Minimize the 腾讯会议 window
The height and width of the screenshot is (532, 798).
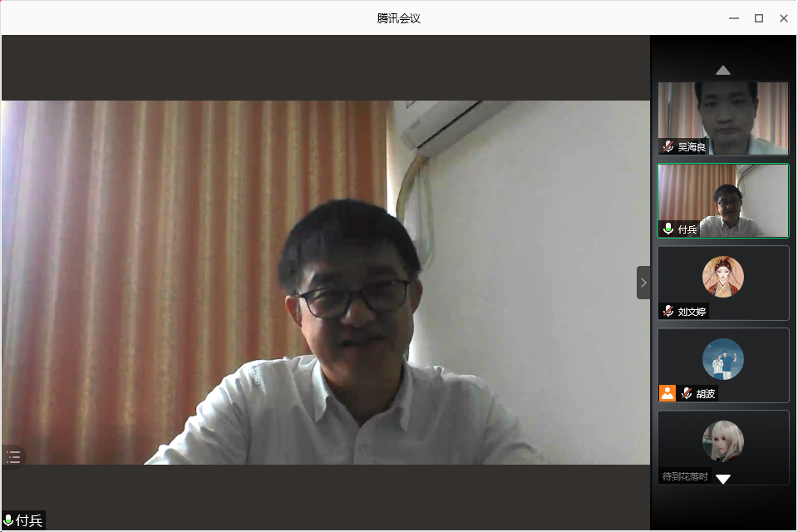click(733, 18)
